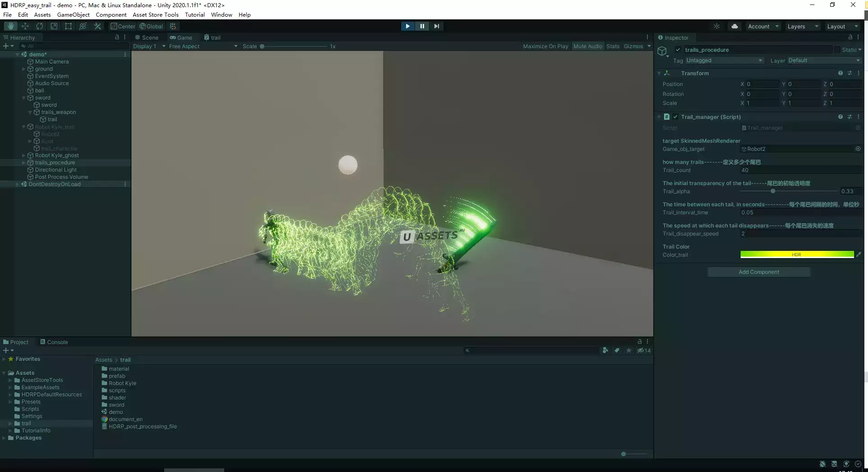Pause the game playback
The height and width of the screenshot is (472, 868).
422,26
